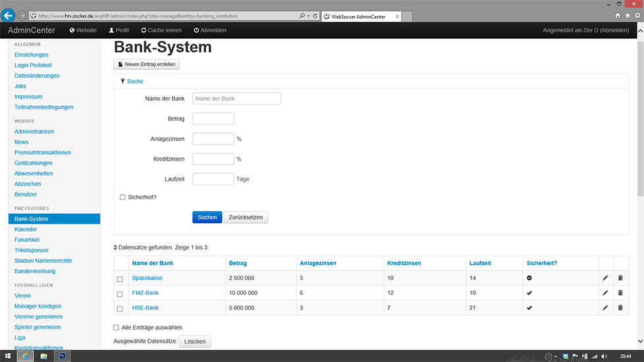Go back using the browser back arrow
644x362 pixels.
tap(9, 15)
